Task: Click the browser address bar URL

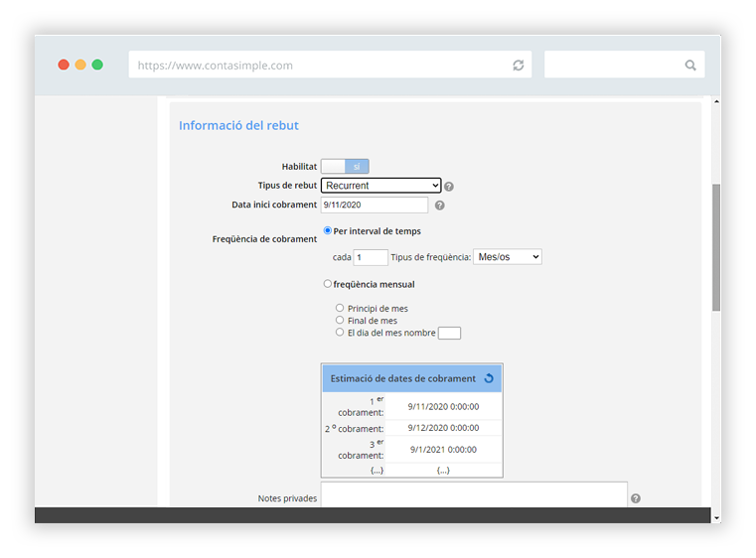Action: pos(330,65)
